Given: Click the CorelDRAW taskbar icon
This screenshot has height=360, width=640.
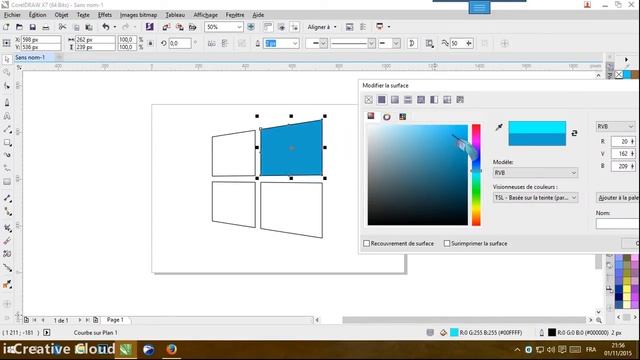Looking at the screenshot, I should 126,349.
